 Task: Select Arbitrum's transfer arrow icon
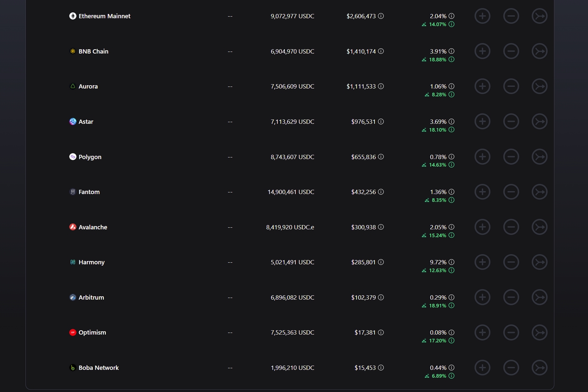click(539, 297)
